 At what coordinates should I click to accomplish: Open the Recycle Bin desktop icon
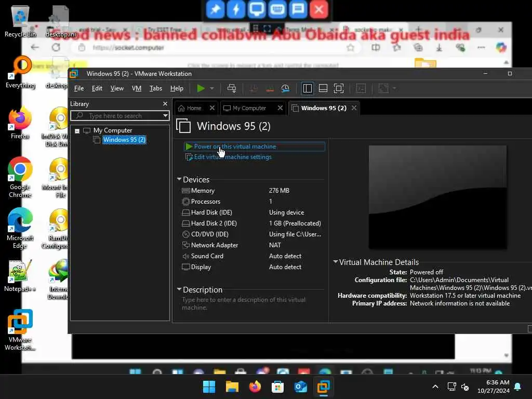click(20, 21)
